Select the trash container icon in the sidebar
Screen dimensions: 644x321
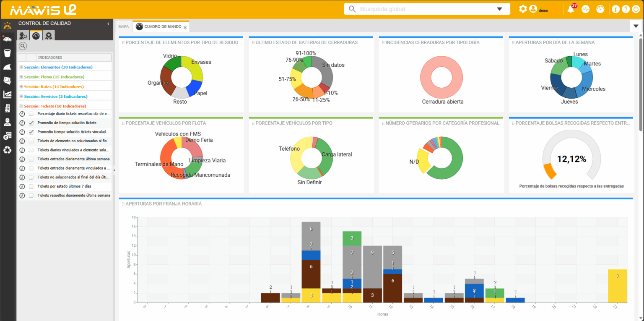[x=7, y=53]
